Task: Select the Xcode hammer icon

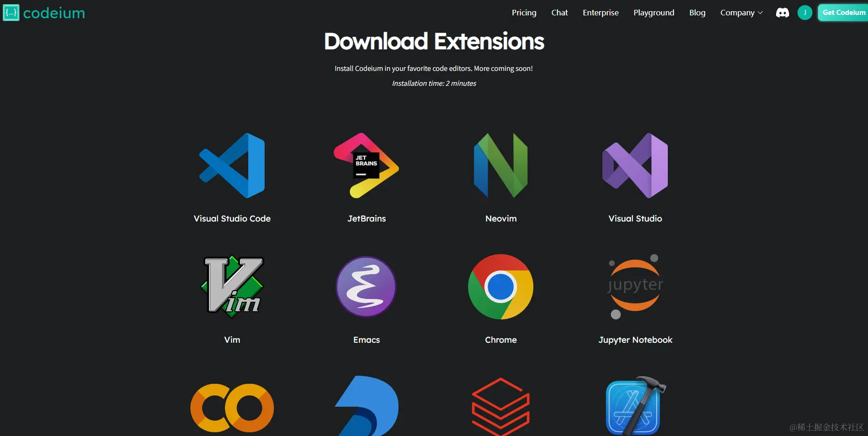Action: (635, 406)
